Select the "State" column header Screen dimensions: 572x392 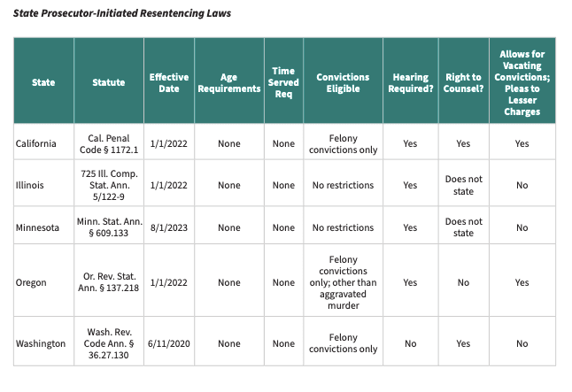pos(43,83)
